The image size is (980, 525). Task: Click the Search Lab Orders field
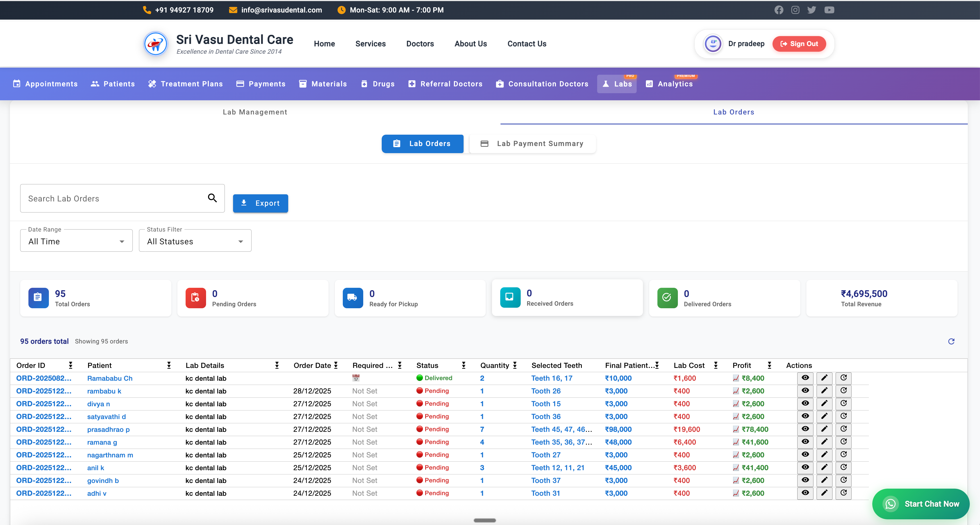pyautogui.click(x=114, y=199)
